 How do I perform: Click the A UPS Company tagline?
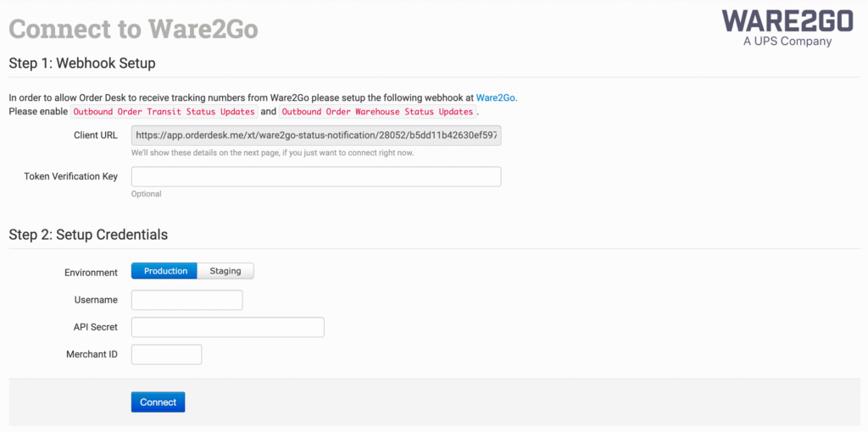pyautogui.click(x=787, y=41)
